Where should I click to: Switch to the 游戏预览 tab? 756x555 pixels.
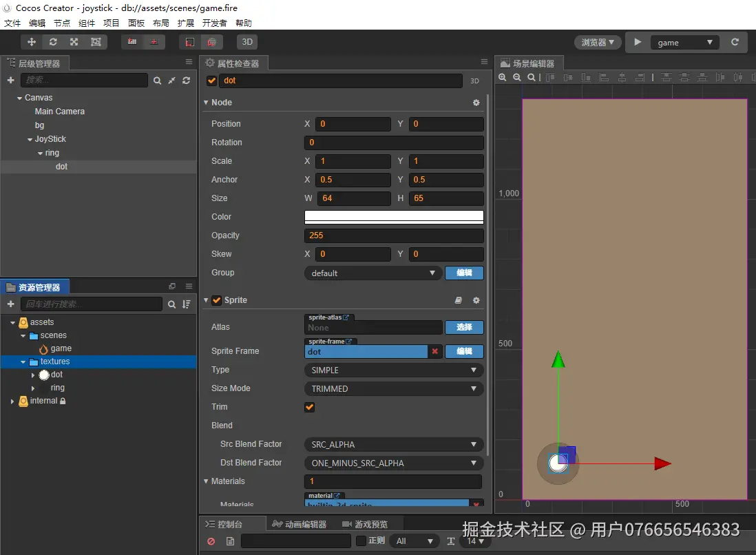pos(365,524)
